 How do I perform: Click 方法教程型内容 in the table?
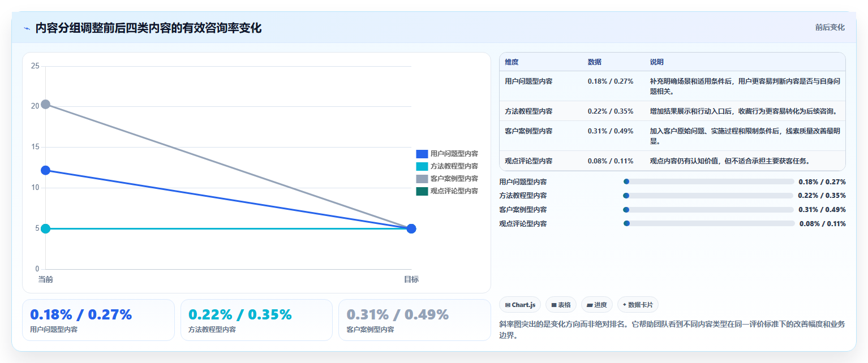click(528, 111)
